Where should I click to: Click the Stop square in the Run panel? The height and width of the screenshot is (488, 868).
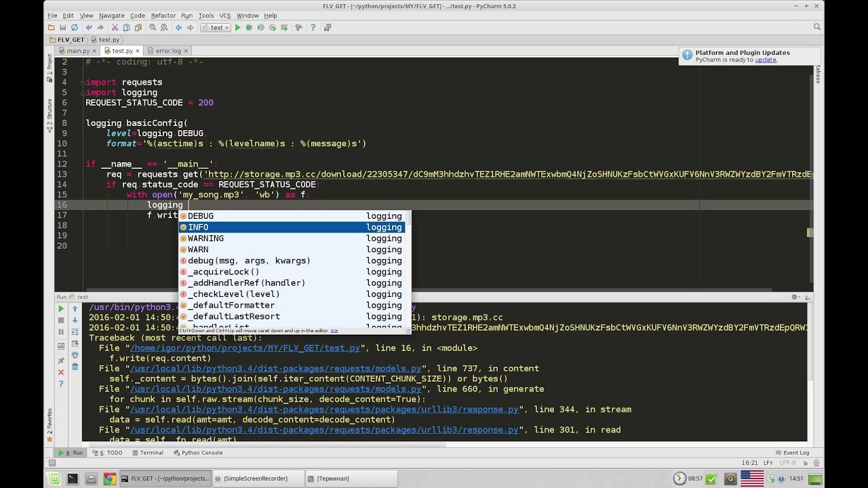coord(61,320)
